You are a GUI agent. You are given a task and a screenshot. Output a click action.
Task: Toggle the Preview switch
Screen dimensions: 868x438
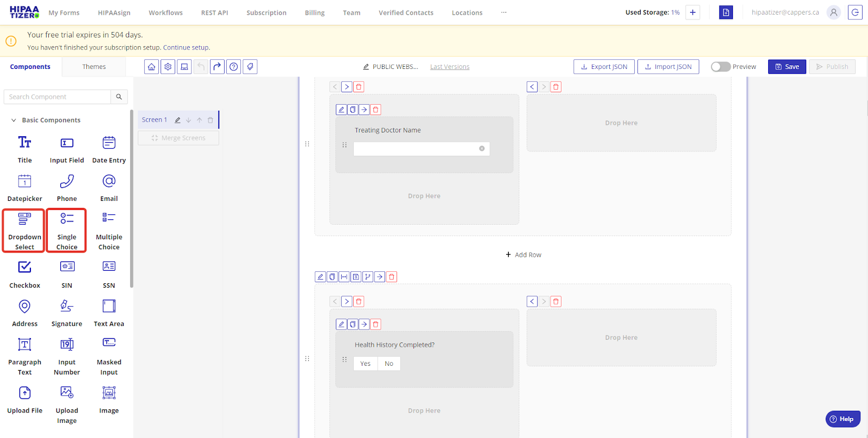click(x=720, y=67)
